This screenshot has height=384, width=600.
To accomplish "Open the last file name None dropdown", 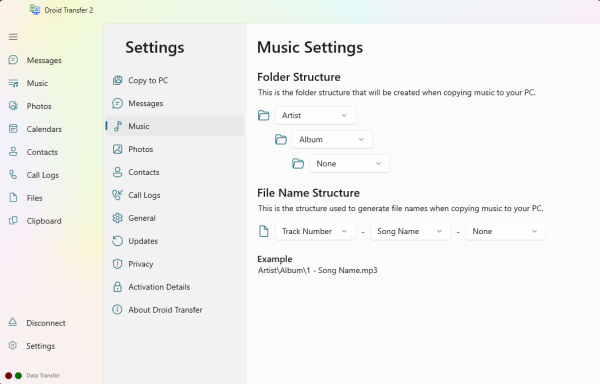I will pos(506,231).
